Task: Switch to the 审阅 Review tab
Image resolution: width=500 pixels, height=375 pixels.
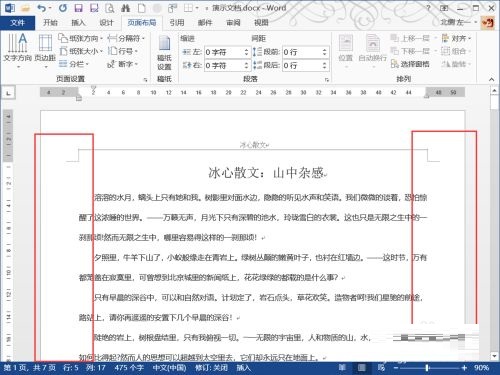Action: tap(233, 23)
